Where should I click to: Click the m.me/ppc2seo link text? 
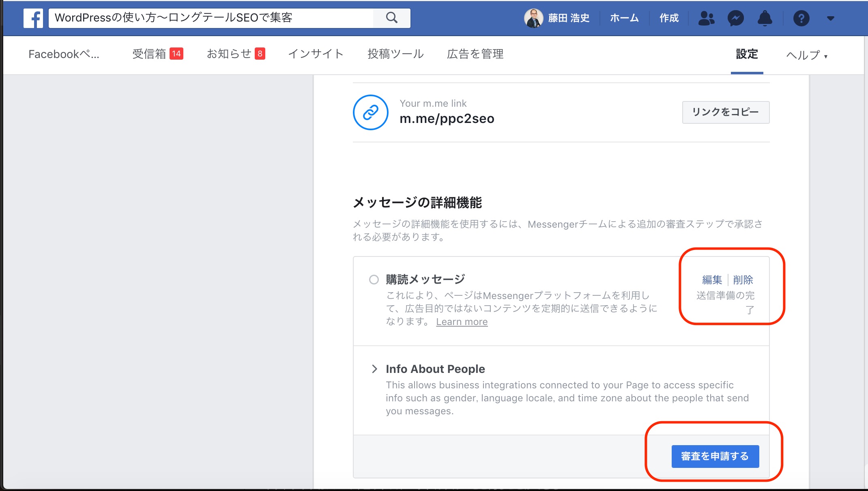pyautogui.click(x=447, y=118)
